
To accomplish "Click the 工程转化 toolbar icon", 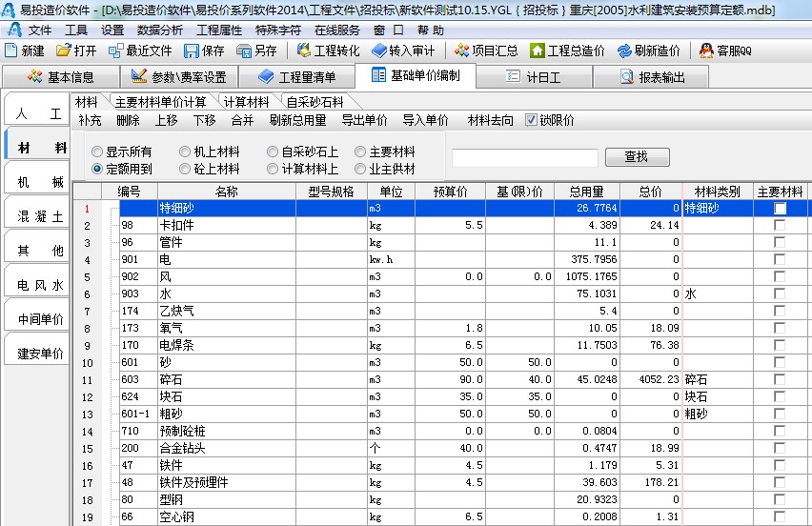I will pyautogui.click(x=304, y=51).
